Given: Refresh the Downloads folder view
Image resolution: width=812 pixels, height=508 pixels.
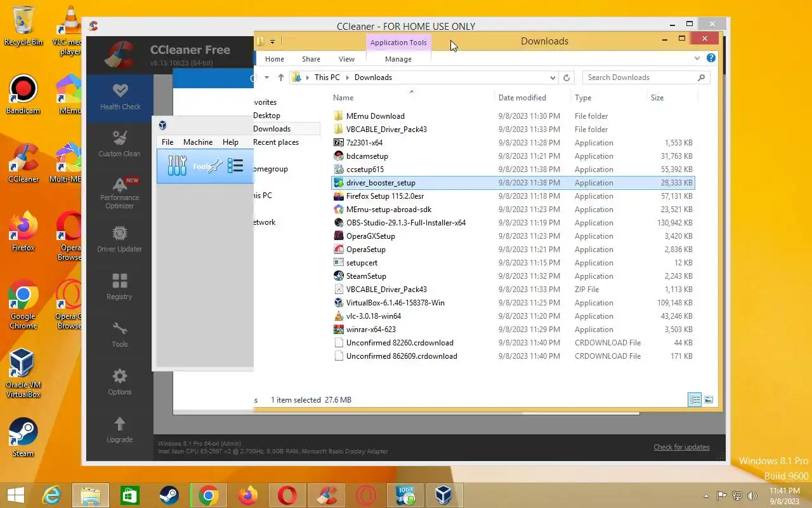Looking at the screenshot, I should point(566,77).
